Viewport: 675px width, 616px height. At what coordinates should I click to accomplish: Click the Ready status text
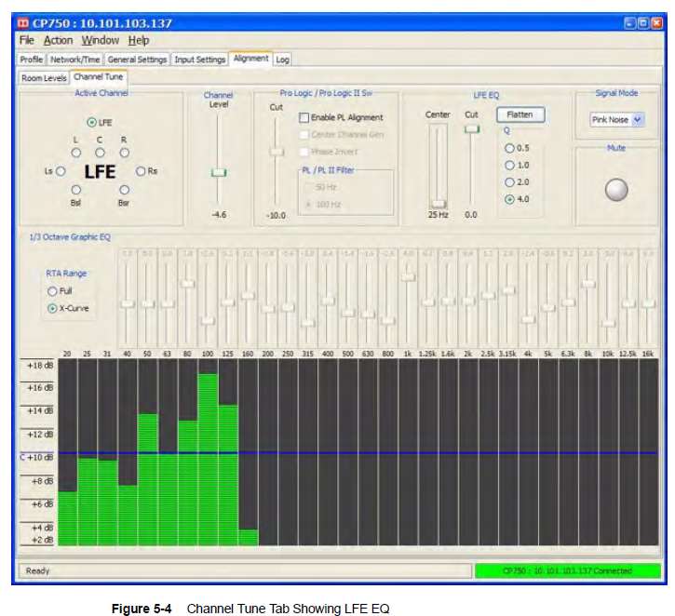pos(37,570)
